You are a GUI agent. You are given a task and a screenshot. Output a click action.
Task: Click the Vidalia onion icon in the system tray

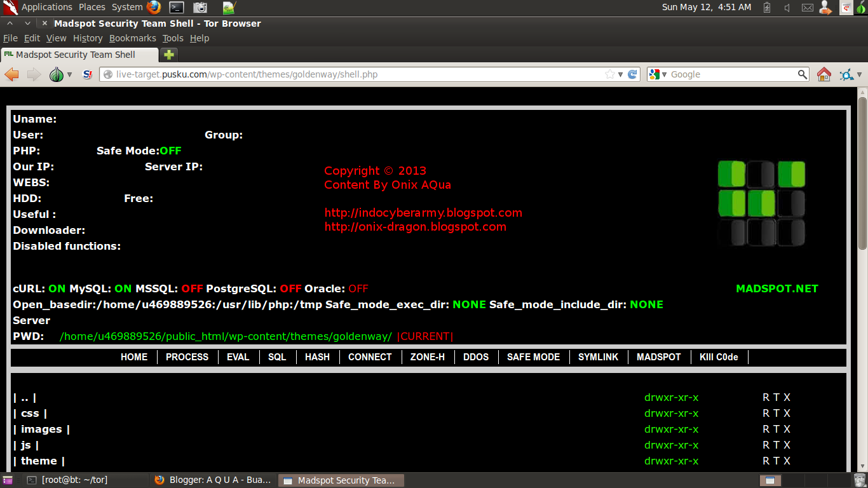tap(860, 8)
